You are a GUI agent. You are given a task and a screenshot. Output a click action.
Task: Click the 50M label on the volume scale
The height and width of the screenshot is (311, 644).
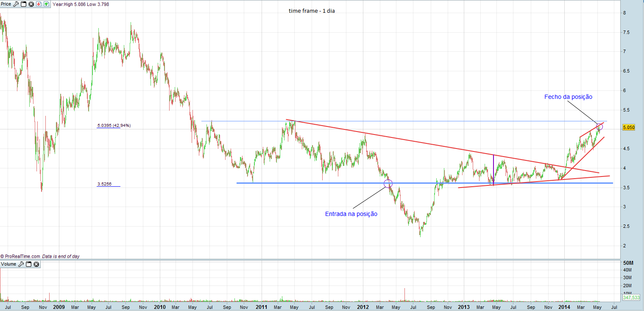pyautogui.click(x=628, y=264)
